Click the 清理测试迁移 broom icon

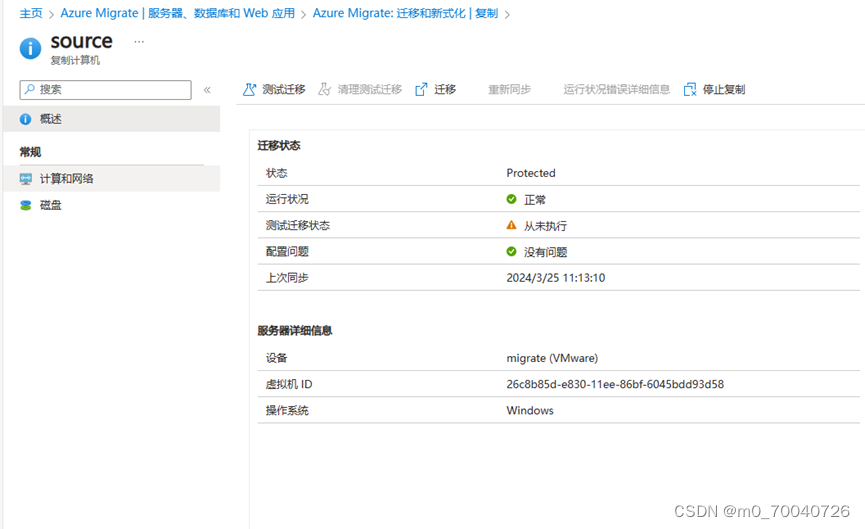324,89
